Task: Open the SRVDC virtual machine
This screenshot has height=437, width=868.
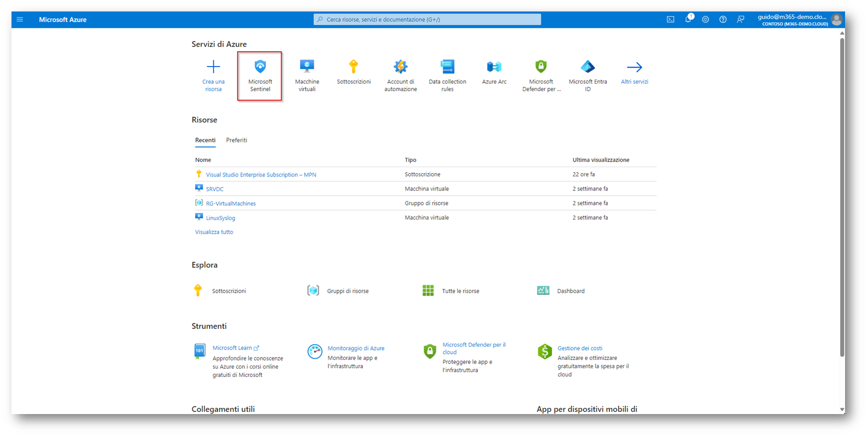Action: (x=215, y=189)
